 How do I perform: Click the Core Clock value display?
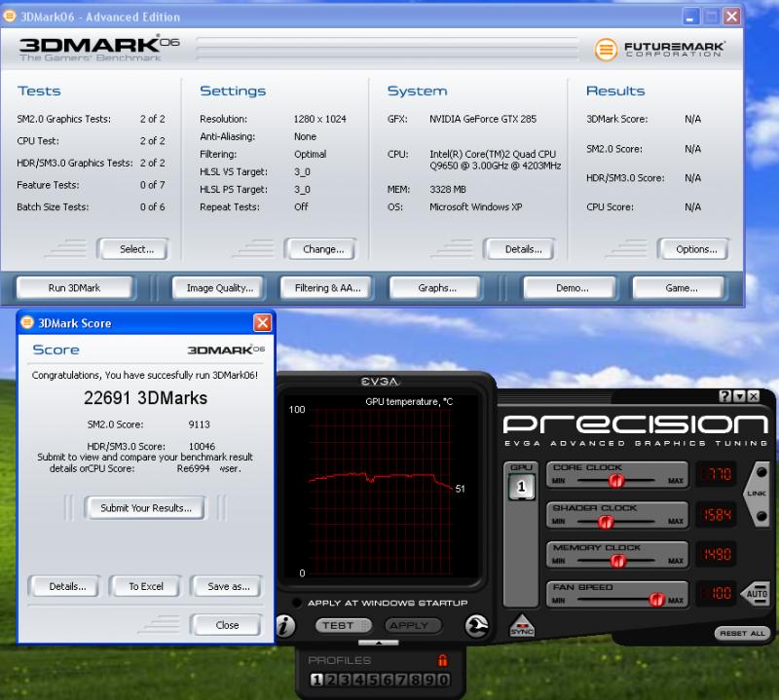[x=716, y=474]
